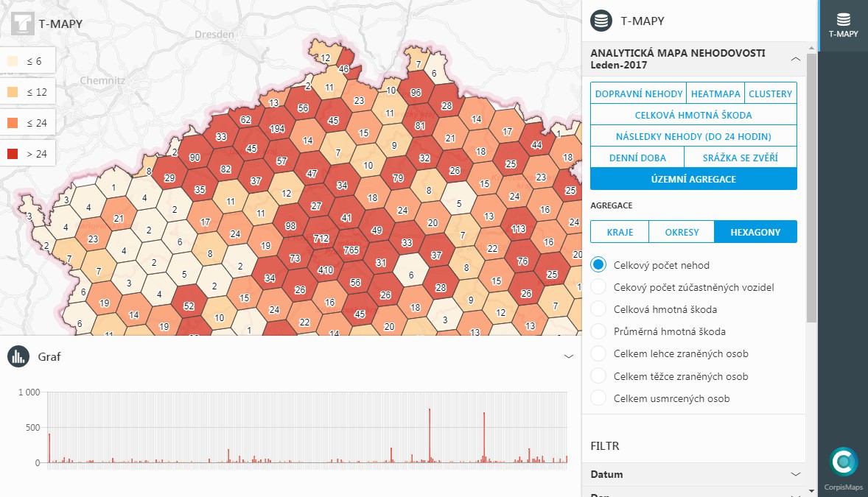Open Následky nehody (do 24 hodin) tab
Screen dimensions: 868x497
point(693,136)
